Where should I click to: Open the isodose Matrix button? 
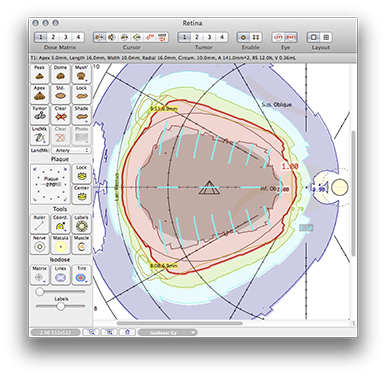[40, 275]
